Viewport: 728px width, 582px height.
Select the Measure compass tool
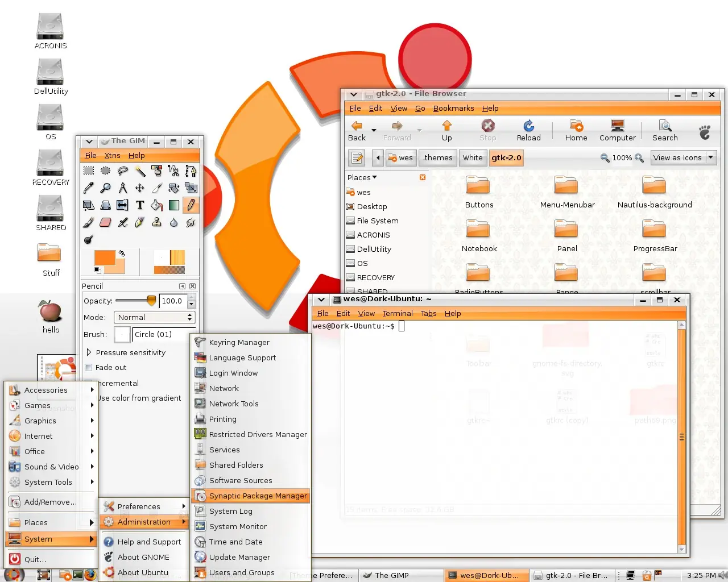pos(123,188)
